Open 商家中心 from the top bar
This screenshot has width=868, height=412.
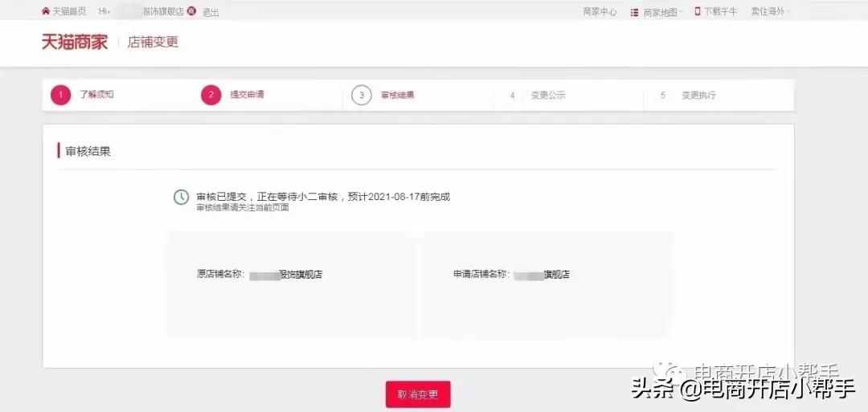(x=600, y=11)
